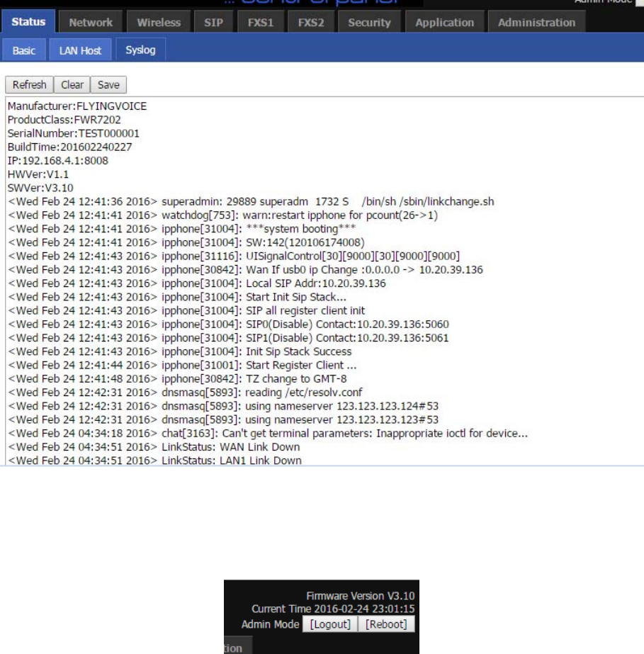Click the Firmware Version V3.10 text
Screen dimensions: 644x654
point(361,596)
